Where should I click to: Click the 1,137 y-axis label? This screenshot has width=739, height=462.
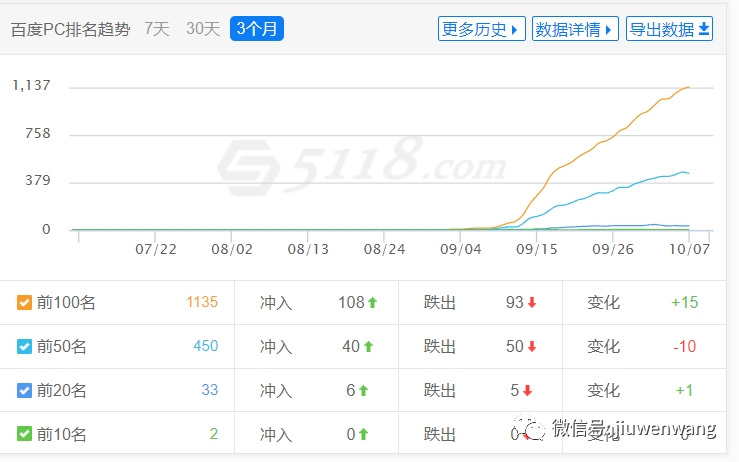tap(31, 85)
